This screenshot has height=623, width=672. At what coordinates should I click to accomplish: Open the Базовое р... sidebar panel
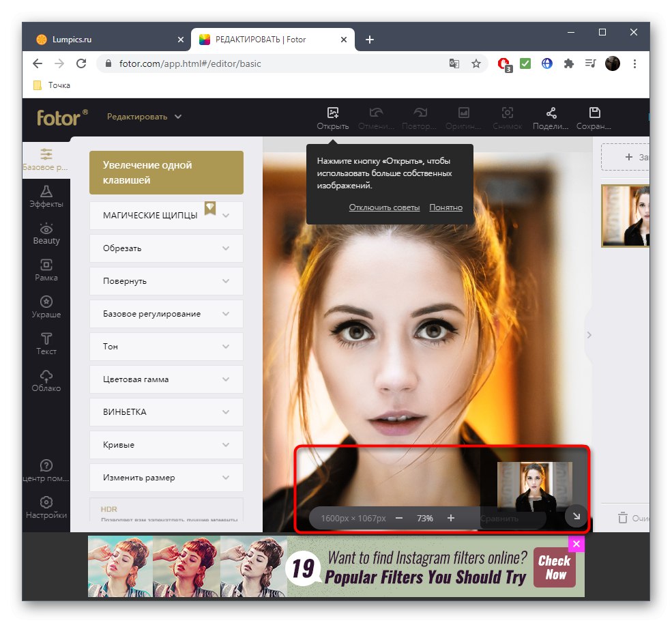tap(46, 160)
